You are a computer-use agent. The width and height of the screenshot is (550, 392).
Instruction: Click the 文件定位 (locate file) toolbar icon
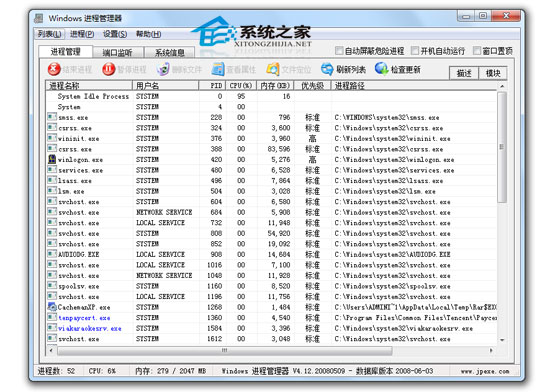273,69
